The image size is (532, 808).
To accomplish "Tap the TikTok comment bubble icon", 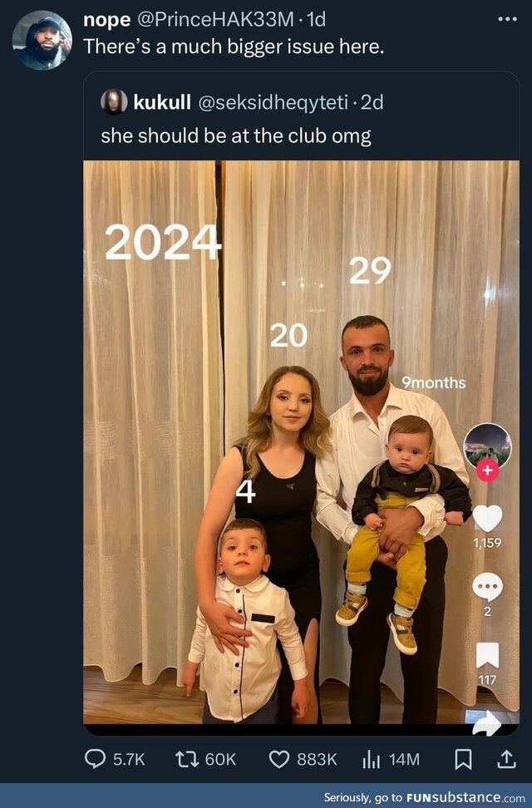I will click(x=487, y=587).
